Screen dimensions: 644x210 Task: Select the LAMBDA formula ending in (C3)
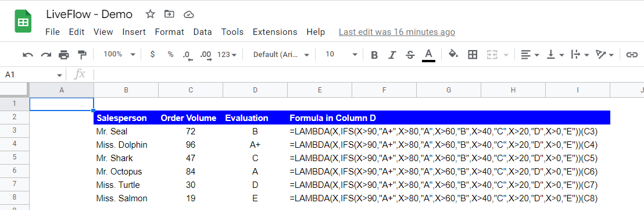pos(443,131)
